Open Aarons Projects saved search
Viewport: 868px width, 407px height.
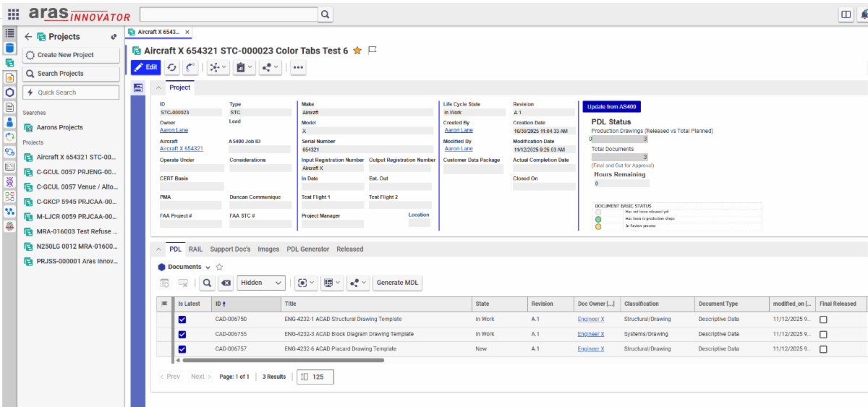60,127
